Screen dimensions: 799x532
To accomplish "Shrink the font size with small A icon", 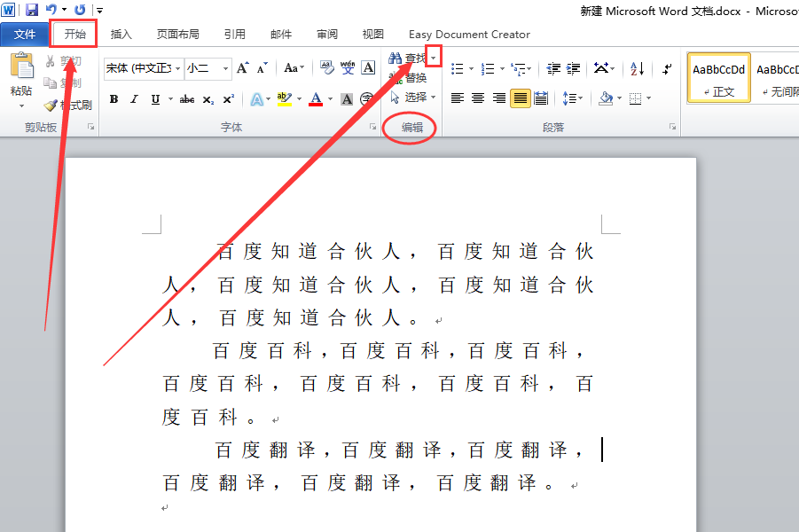I will (262, 68).
